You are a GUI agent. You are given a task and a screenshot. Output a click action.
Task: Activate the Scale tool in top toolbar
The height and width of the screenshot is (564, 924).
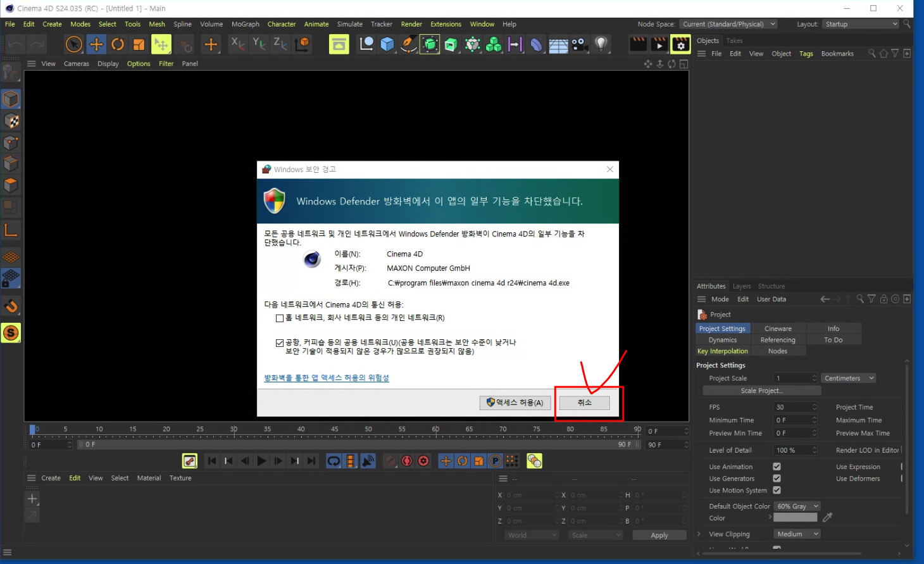click(139, 44)
